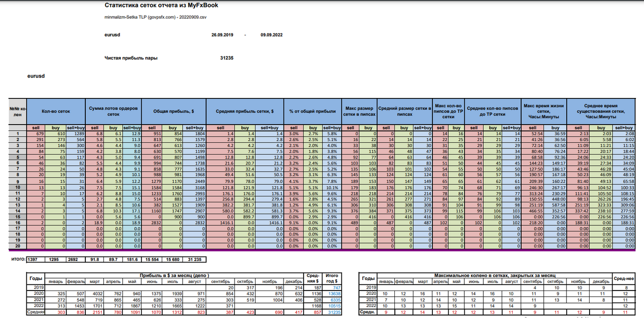The width and height of the screenshot is (644, 318).
Task: Click the 'Макс время жизни сетки' header
Action: pos(543,110)
